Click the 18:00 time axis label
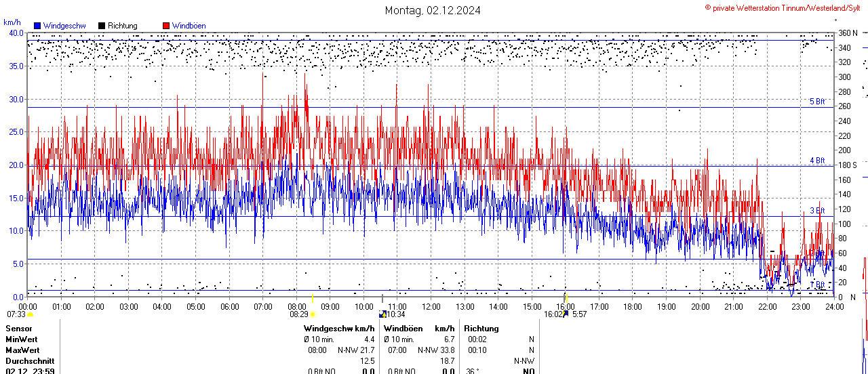Screen dimensions: 868x374 pos(633,307)
